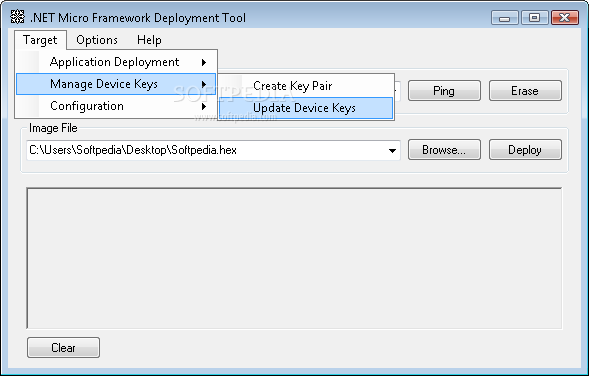This screenshot has width=589, height=376.
Task: Click the .NET Micro Framework app icon in the title bar
Action: [x=17, y=17]
